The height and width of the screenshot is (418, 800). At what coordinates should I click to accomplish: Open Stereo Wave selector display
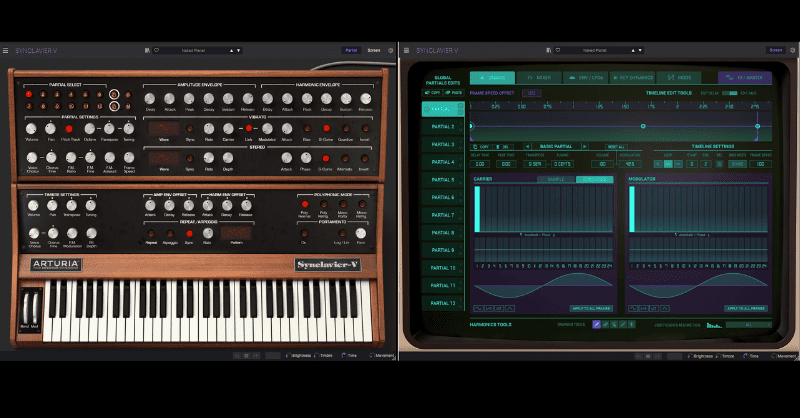pos(164,158)
